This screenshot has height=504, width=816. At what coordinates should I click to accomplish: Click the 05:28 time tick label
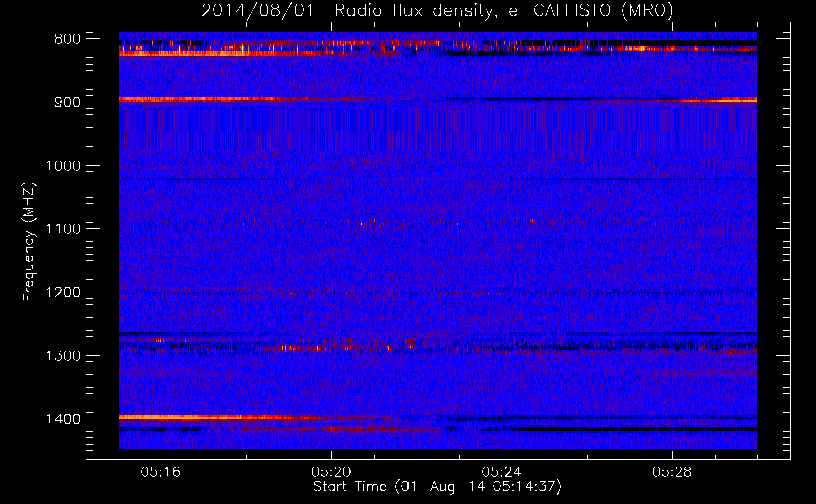point(672,472)
